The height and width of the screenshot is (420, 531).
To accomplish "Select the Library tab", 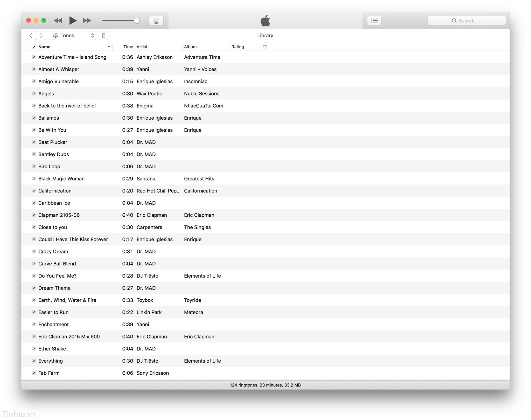I will coord(265,36).
